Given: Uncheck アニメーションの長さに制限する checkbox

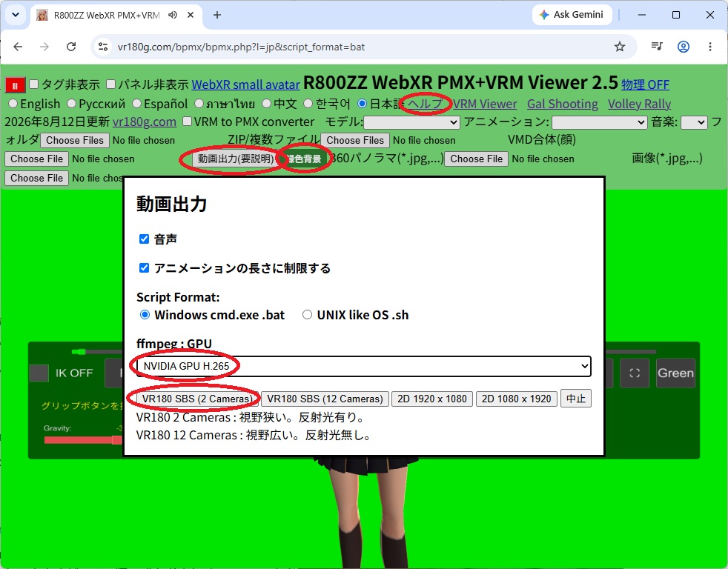Looking at the screenshot, I should pyautogui.click(x=145, y=267).
